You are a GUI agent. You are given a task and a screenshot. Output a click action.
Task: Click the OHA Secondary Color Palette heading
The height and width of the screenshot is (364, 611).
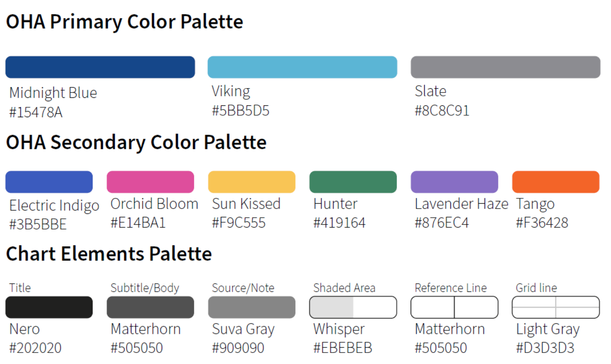tap(136, 142)
